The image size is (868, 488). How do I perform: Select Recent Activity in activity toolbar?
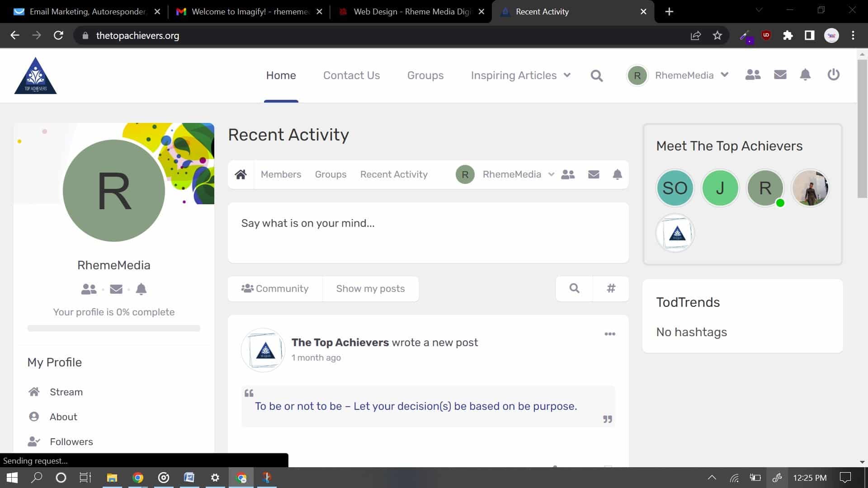coord(394,174)
